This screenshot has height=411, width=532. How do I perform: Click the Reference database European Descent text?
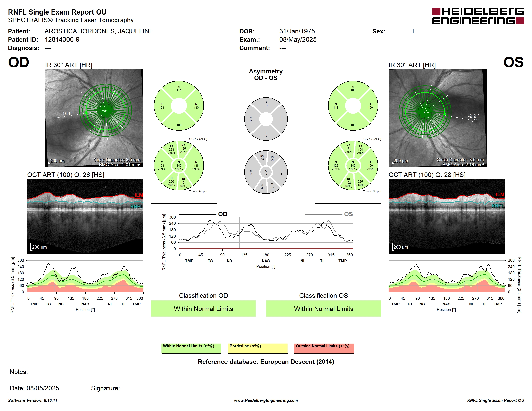[x=266, y=362]
